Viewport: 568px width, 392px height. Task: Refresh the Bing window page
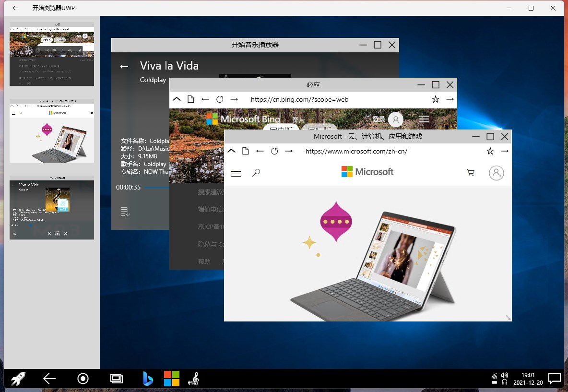pyautogui.click(x=220, y=99)
